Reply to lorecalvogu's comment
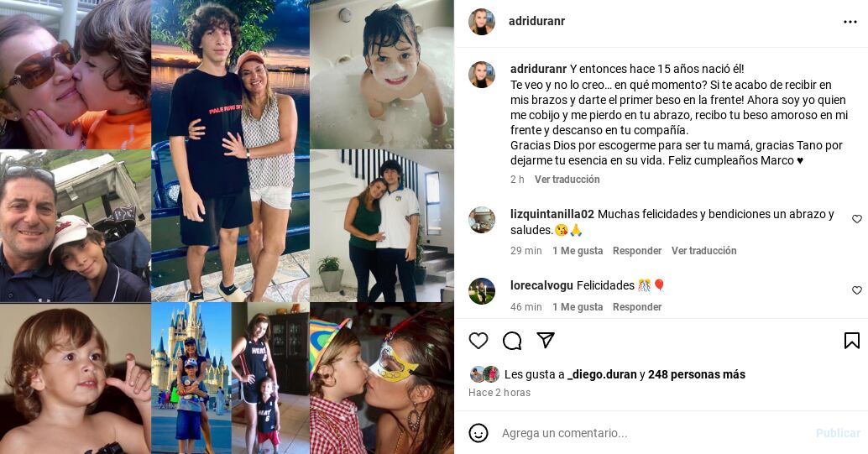The width and height of the screenshot is (868, 454). coord(637,307)
